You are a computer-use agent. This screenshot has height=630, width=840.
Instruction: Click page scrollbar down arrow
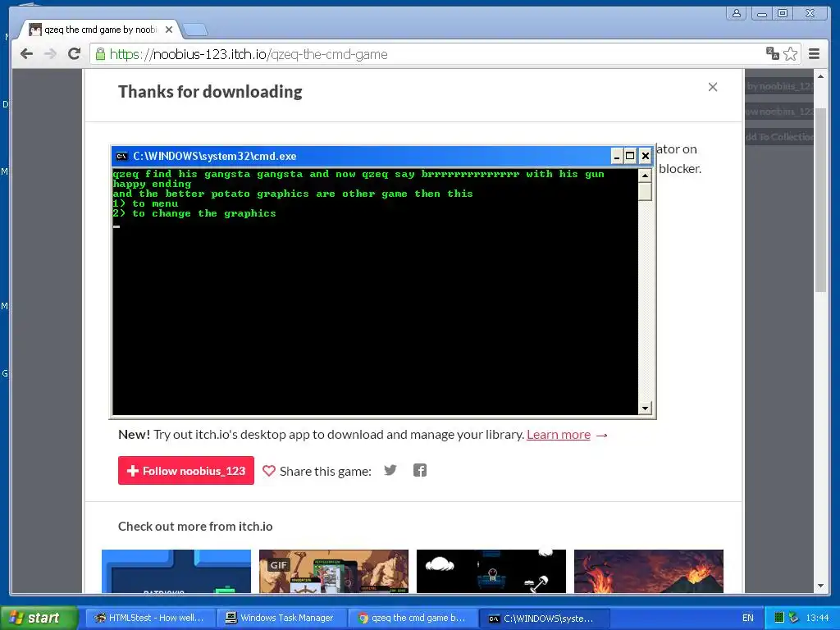tap(820, 586)
